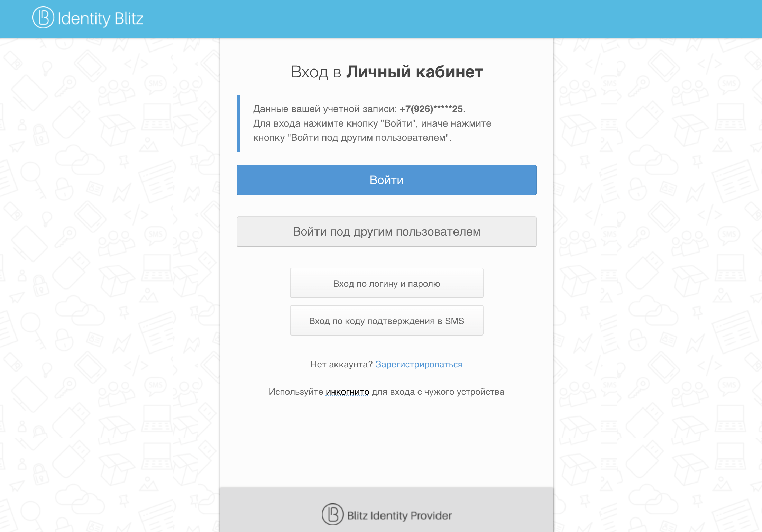Screen dimensions: 762x532
Task: Click the Для входа нажмите кнопку instruction line
Action: [x=372, y=123]
